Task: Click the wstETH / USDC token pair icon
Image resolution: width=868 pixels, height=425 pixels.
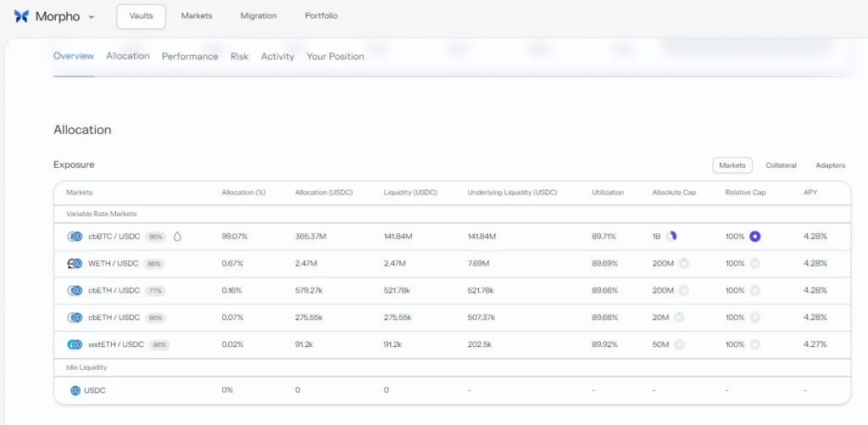Action: point(75,344)
